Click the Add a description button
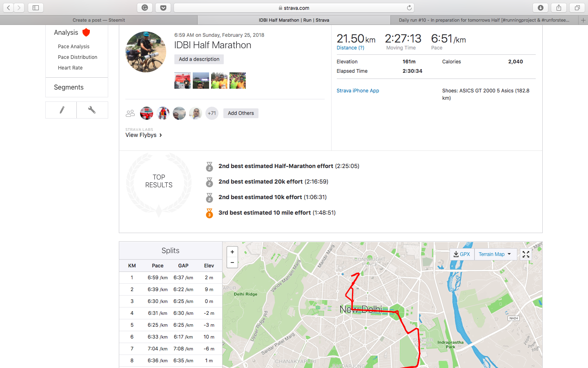Screen dimensions: 588x368 [x=199, y=59]
